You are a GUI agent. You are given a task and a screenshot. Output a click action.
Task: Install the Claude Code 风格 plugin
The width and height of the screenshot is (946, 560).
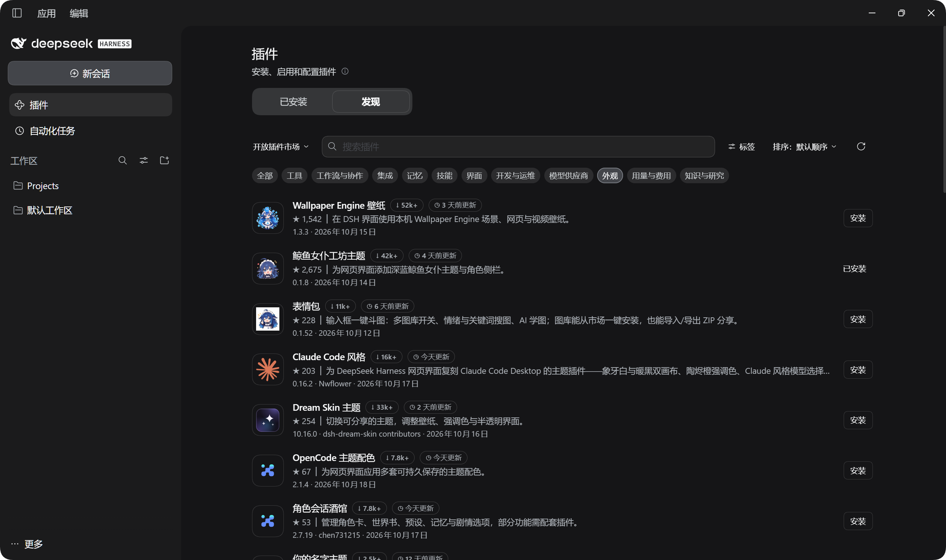point(858,369)
